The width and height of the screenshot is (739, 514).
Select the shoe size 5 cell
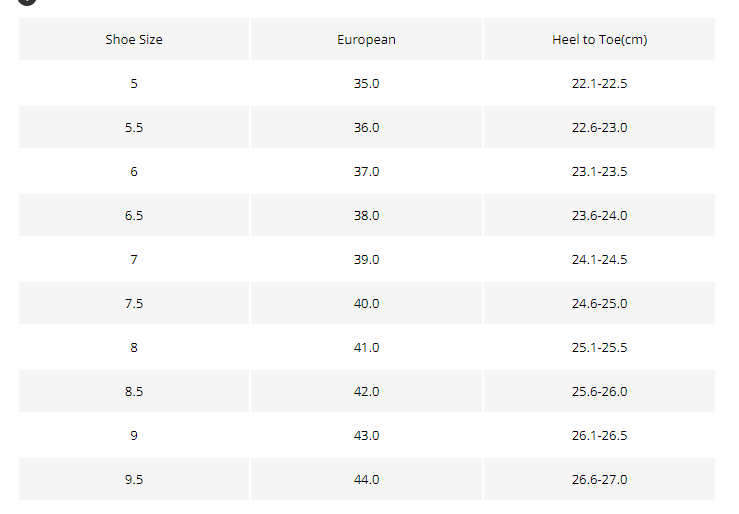click(x=134, y=83)
